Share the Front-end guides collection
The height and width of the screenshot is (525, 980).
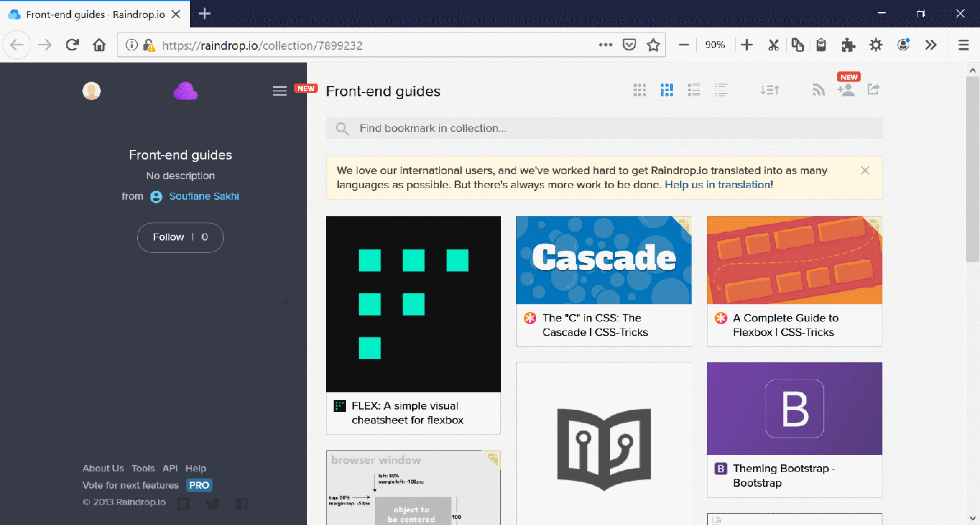(873, 90)
